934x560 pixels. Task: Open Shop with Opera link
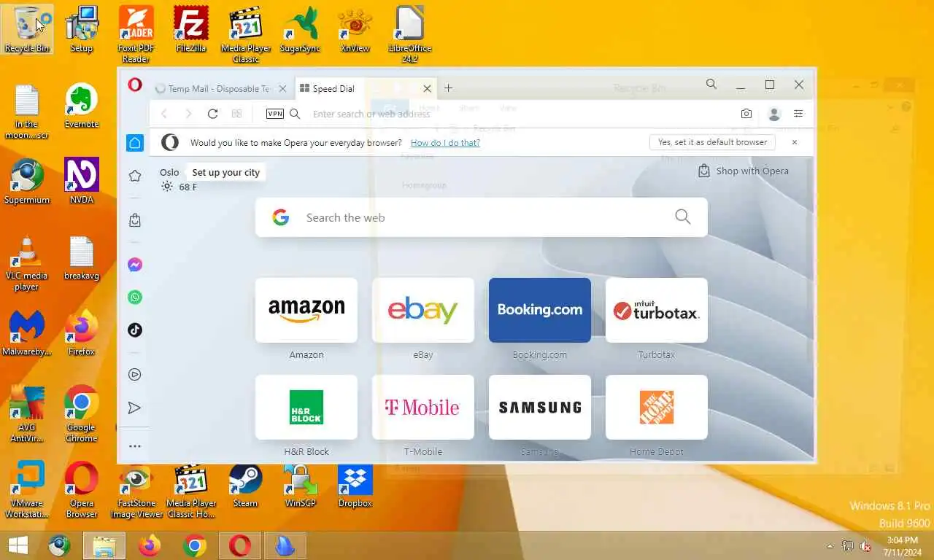tap(744, 171)
